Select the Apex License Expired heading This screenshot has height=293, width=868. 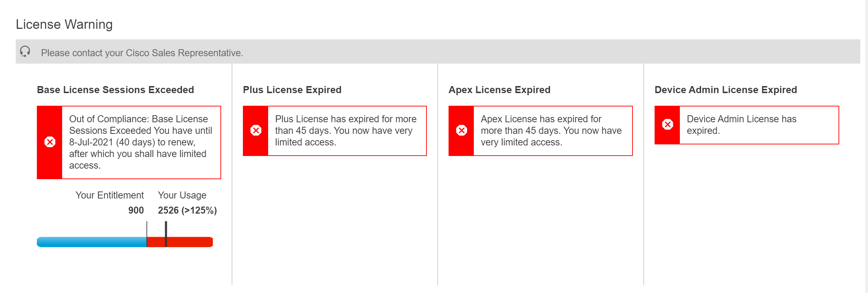[499, 90]
